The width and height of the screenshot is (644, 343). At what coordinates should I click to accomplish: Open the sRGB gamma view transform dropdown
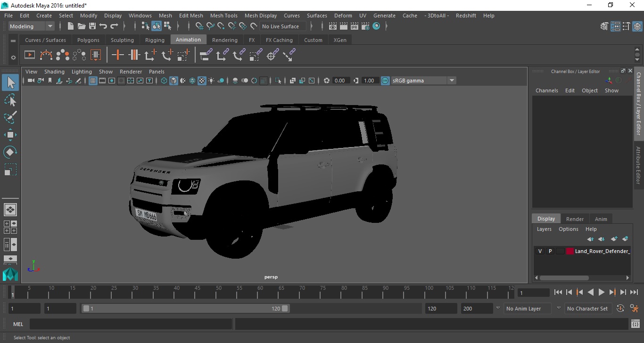coord(423,81)
